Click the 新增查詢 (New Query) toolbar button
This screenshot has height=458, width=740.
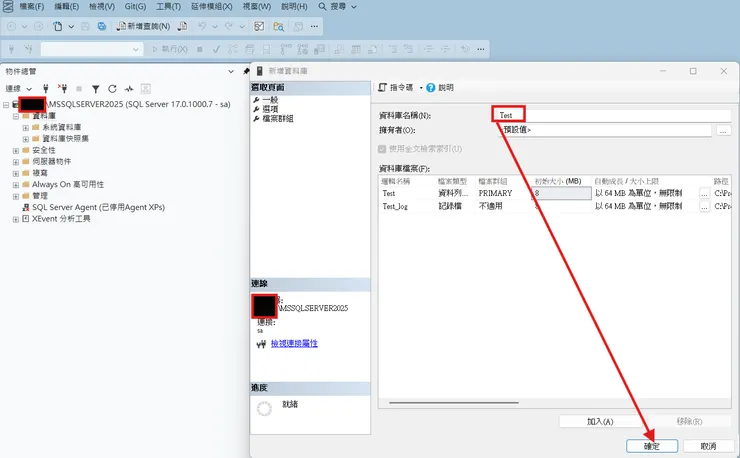click(x=143, y=26)
